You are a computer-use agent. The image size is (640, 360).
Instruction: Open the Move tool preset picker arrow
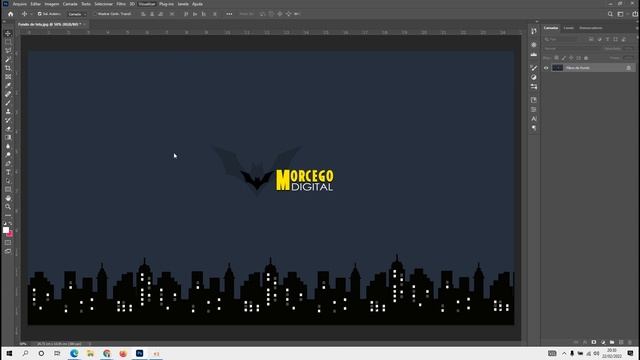[x=31, y=14]
